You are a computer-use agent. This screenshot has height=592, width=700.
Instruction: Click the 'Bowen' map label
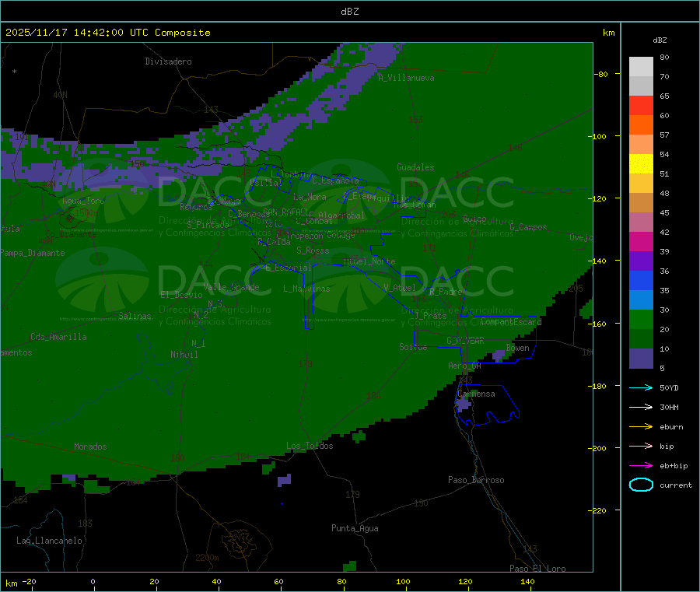[518, 348]
